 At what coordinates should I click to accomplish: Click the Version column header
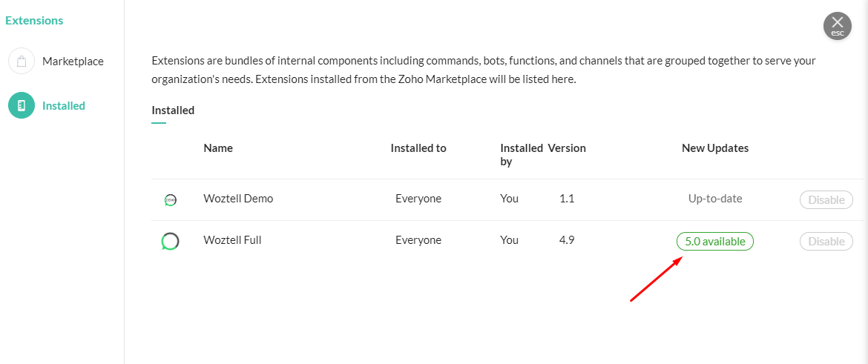click(567, 148)
